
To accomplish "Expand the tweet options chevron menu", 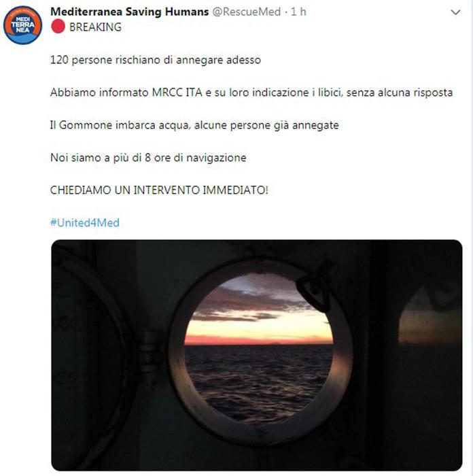I will point(455,12).
